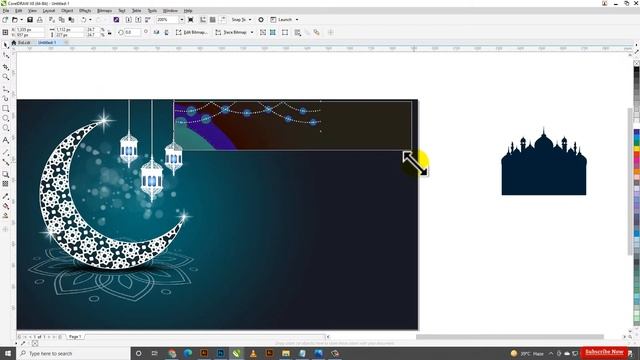Click the Page 1 tab
This screenshot has height=360, width=640.
coord(75,337)
